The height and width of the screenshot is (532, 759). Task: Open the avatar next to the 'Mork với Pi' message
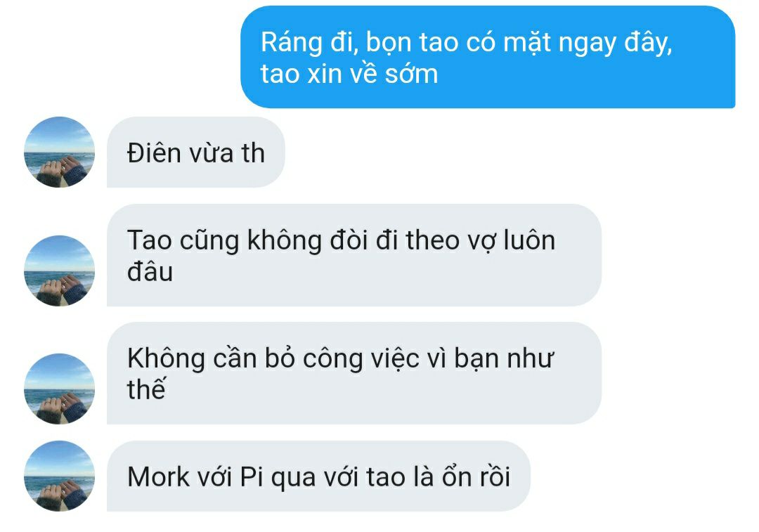click(x=60, y=476)
